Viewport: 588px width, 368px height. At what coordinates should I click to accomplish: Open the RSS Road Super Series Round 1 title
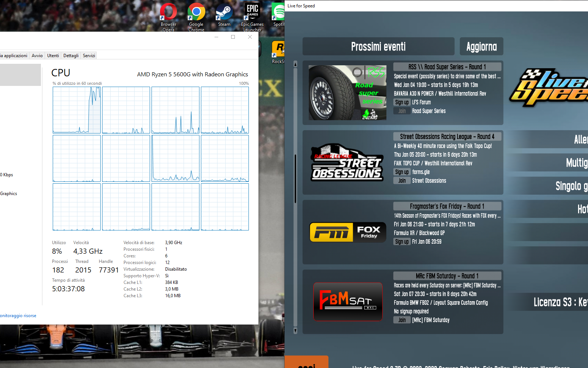tap(447, 67)
